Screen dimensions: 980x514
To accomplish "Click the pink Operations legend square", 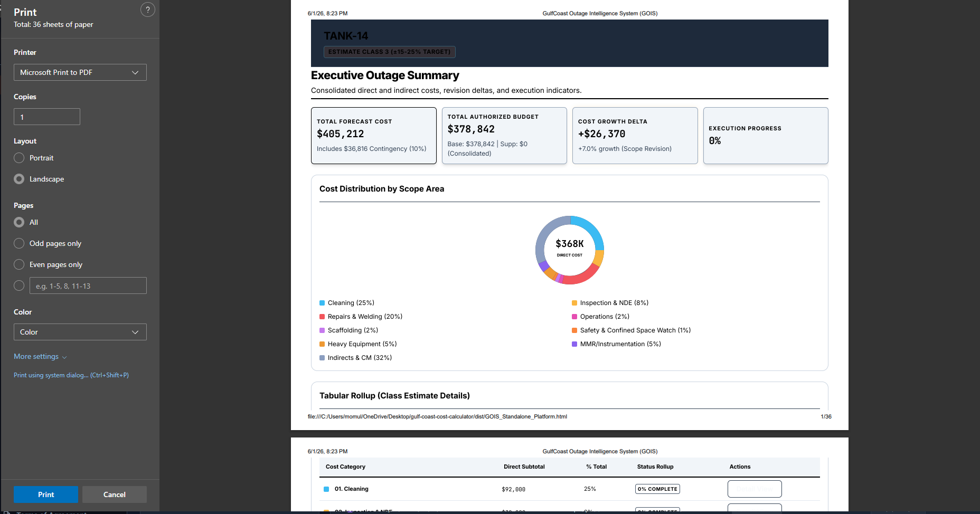I will [x=574, y=317].
